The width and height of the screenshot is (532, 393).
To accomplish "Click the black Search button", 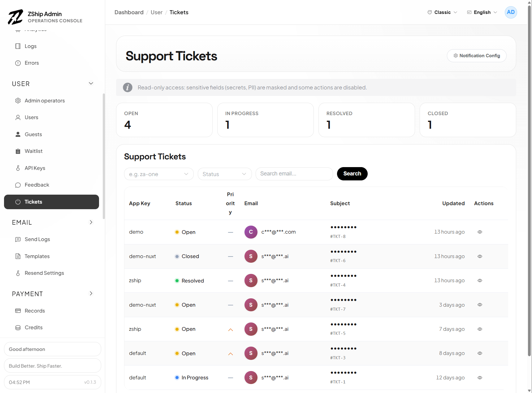I will tap(352, 174).
